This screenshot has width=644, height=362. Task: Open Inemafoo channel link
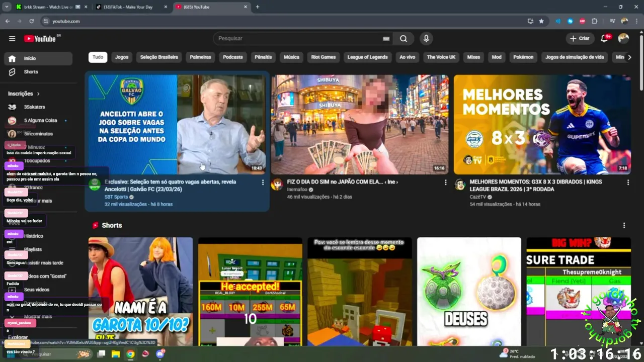297,190
